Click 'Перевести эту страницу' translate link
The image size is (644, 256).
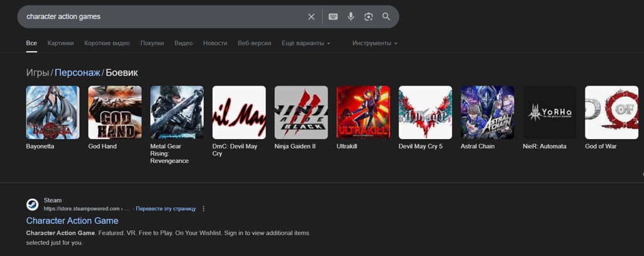coord(166,209)
